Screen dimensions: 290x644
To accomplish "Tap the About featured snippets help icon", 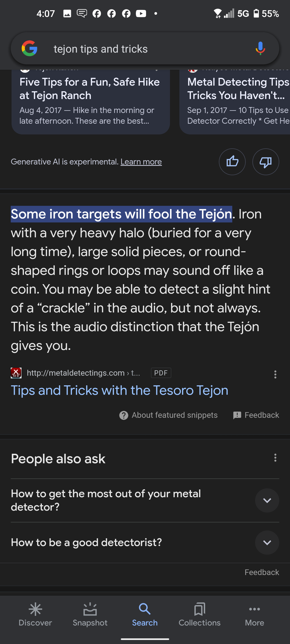I will (124, 415).
